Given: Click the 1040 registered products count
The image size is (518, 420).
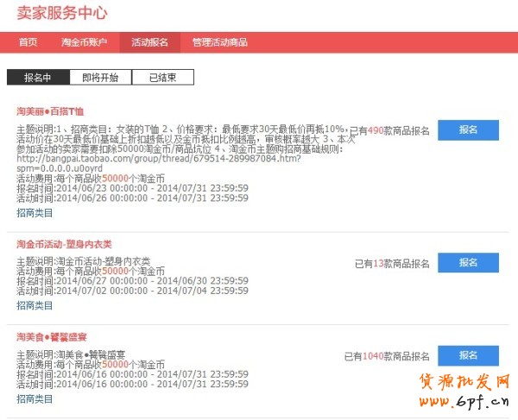Looking at the screenshot, I should coord(373,356).
